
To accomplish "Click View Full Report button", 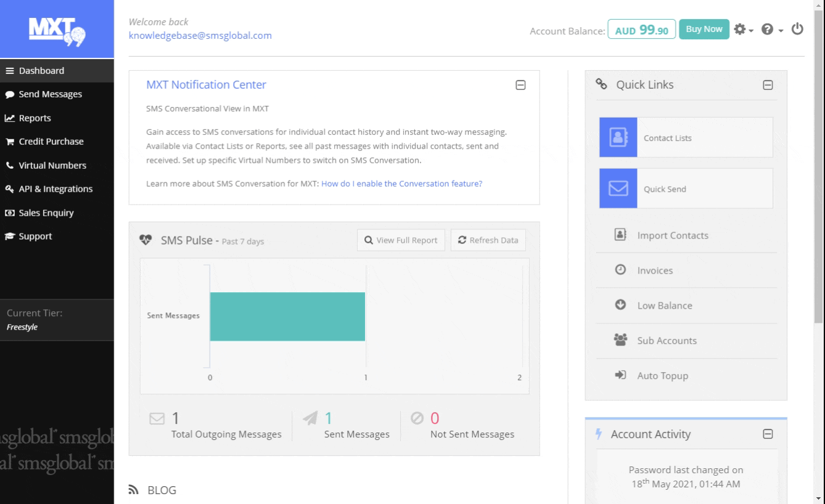I will tap(401, 240).
